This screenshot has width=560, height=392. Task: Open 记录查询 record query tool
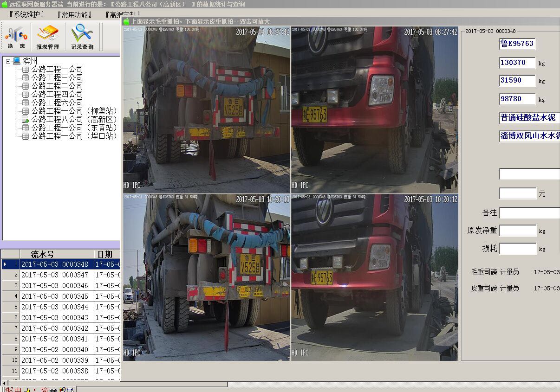[82, 37]
